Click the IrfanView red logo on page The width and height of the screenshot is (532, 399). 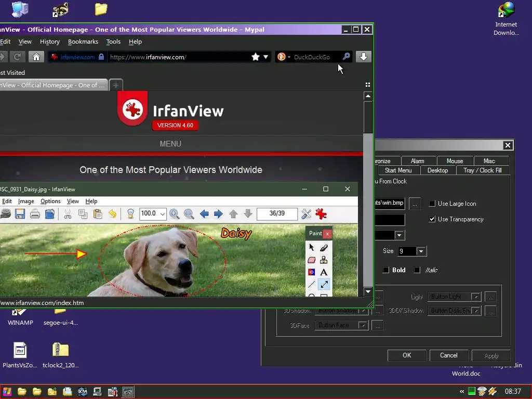pos(132,109)
